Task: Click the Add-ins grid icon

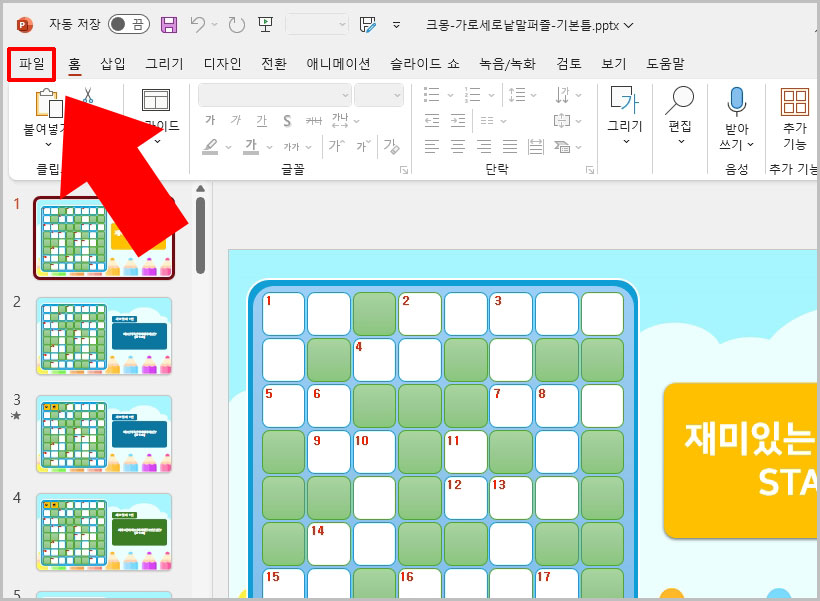Action: [x=795, y=101]
